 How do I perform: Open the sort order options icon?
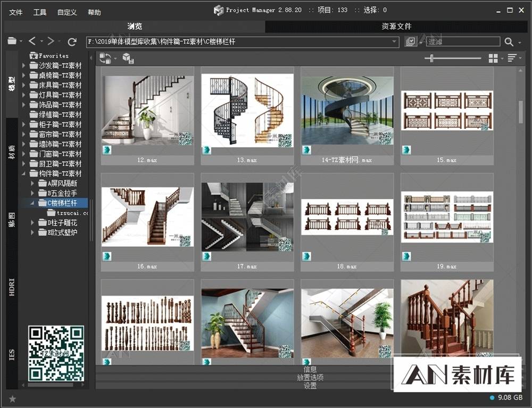512,58
